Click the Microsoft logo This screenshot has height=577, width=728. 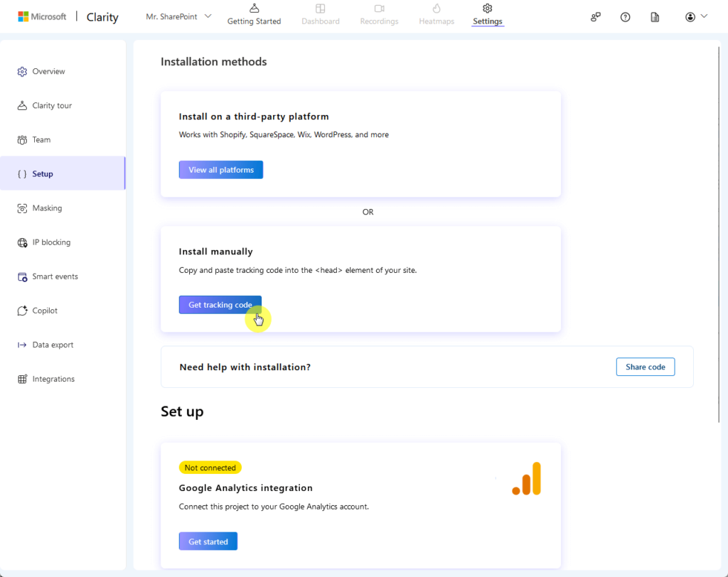[42, 17]
